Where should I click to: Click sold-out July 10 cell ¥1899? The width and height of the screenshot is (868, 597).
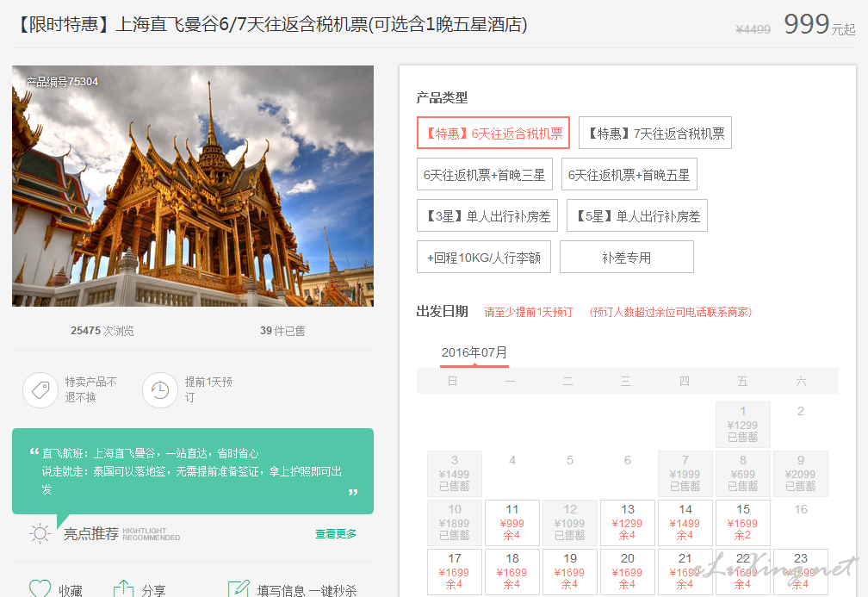(455, 522)
